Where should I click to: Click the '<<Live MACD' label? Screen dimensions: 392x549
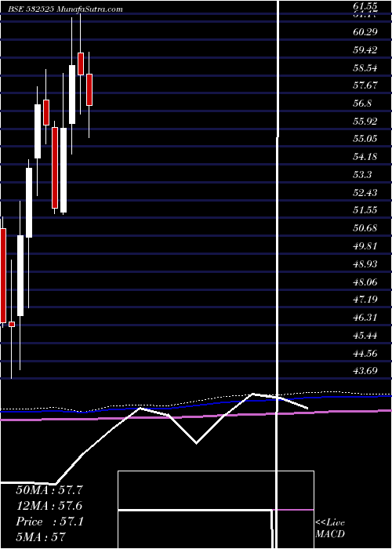point(330,529)
